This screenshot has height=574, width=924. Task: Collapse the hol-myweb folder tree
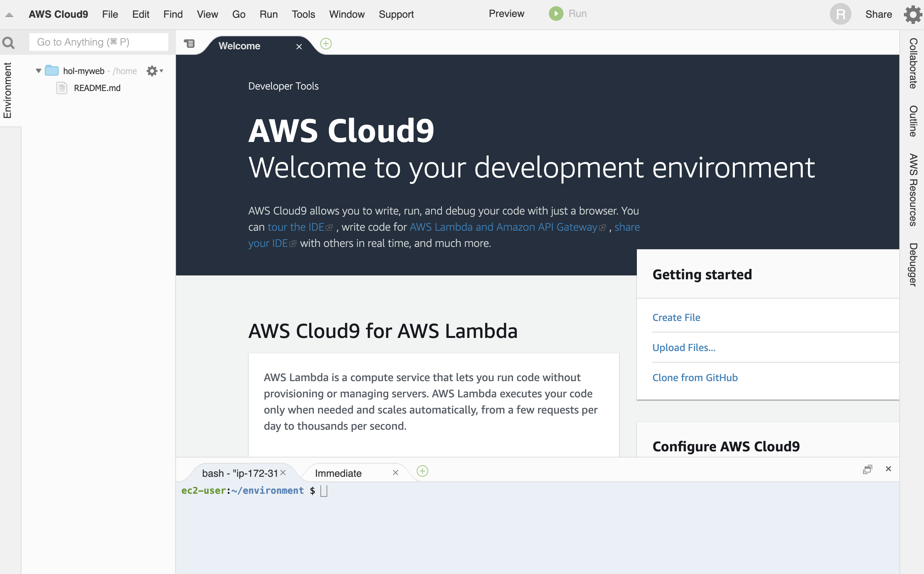[x=39, y=71]
